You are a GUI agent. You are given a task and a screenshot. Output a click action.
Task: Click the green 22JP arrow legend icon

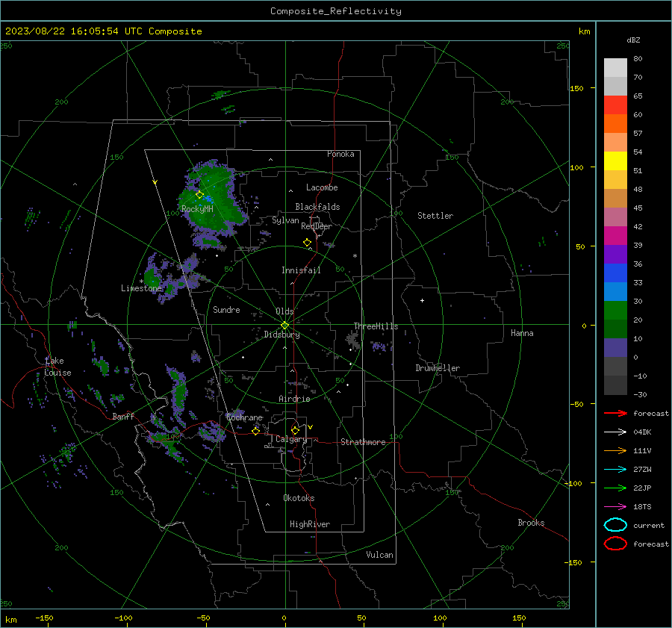coord(615,488)
